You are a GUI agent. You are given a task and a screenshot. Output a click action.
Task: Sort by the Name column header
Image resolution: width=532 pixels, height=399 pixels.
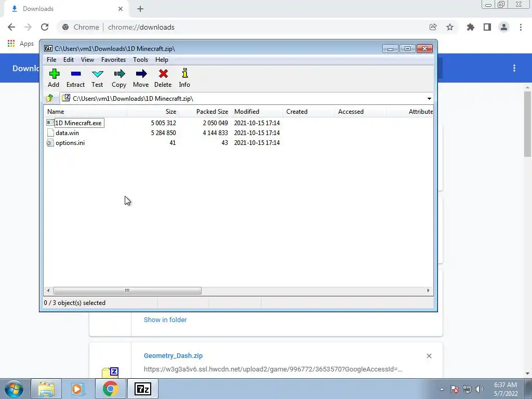point(86,112)
